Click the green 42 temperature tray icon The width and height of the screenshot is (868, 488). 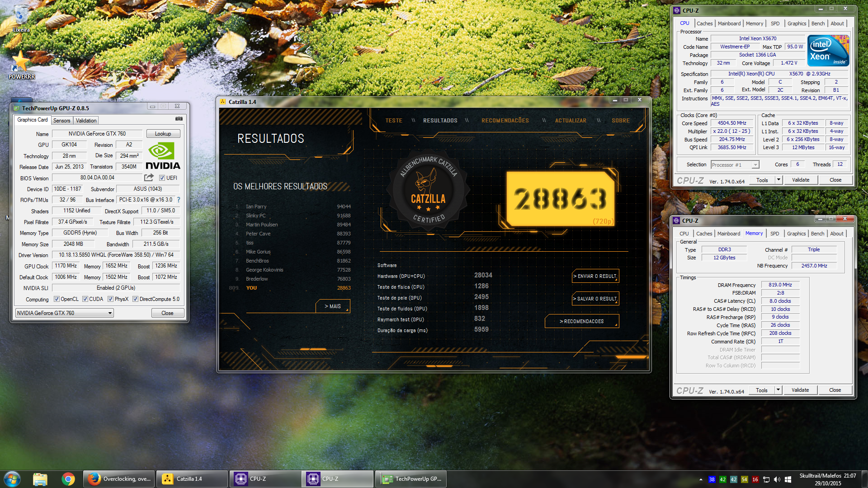pos(723,479)
